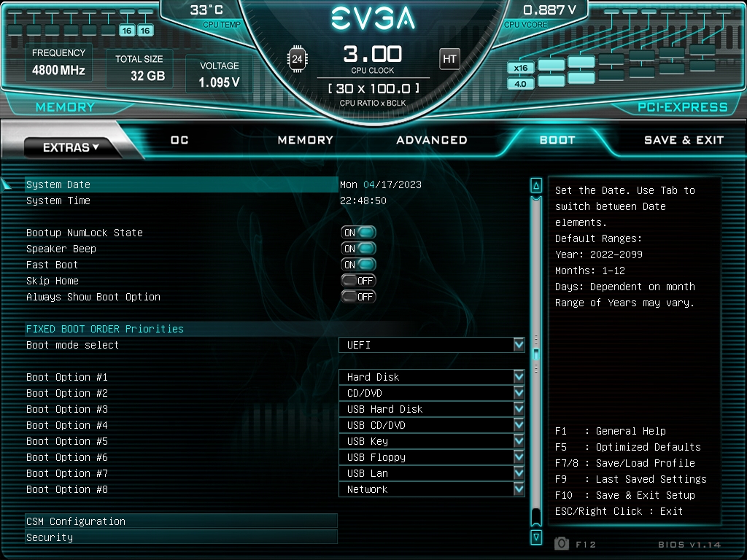Enable Always Show Boot Option switch

click(x=359, y=297)
